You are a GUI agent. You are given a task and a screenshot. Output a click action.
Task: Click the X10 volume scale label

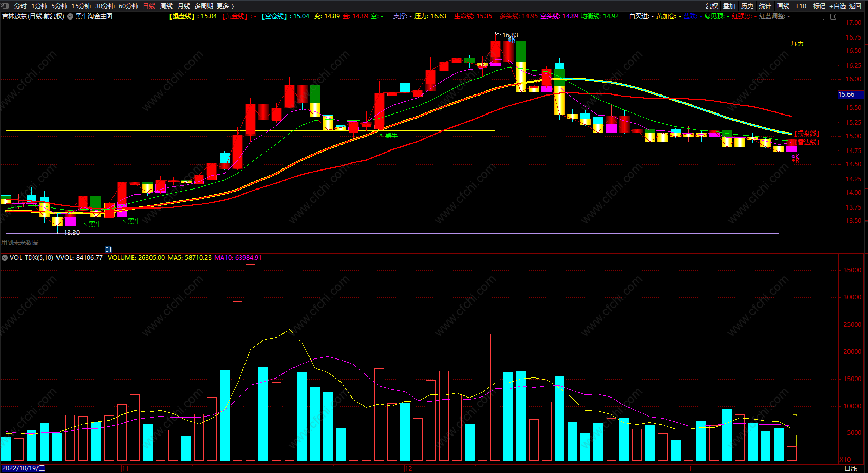click(845, 459)
